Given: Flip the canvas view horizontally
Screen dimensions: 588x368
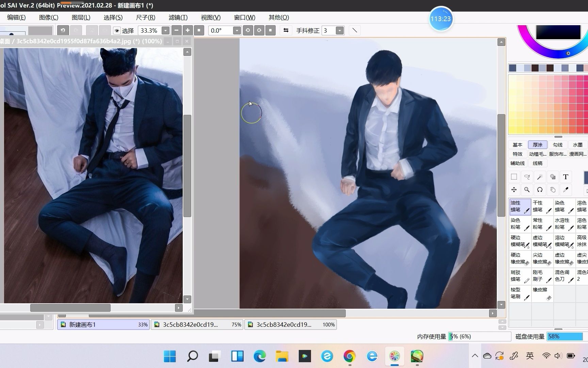Looking at the screenshot, I should point(286,30).
